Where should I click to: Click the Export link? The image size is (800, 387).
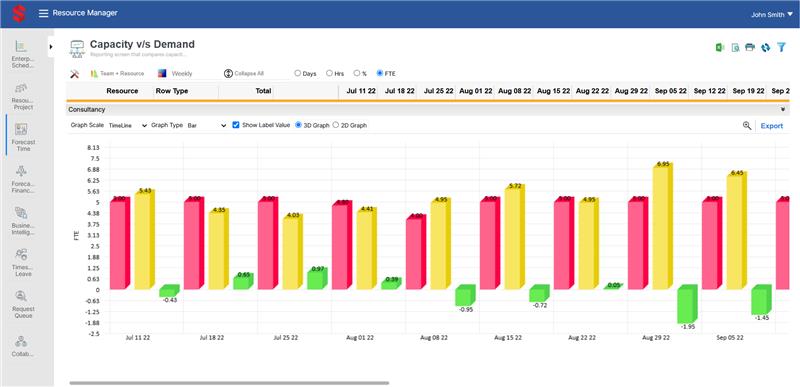(771, 126)
